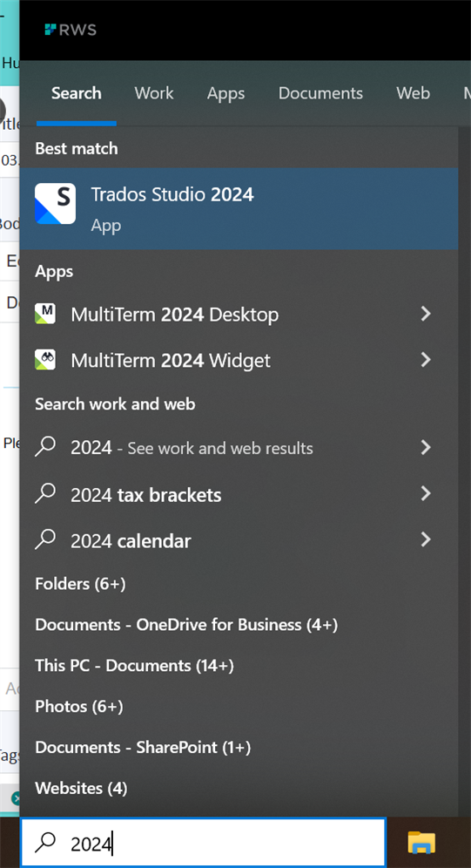Image resolution: width=471 pixels, height=868 pixels.
Task: Open the Folders (6+) results group
Action: pyautogui.click(x=81, y=584)
